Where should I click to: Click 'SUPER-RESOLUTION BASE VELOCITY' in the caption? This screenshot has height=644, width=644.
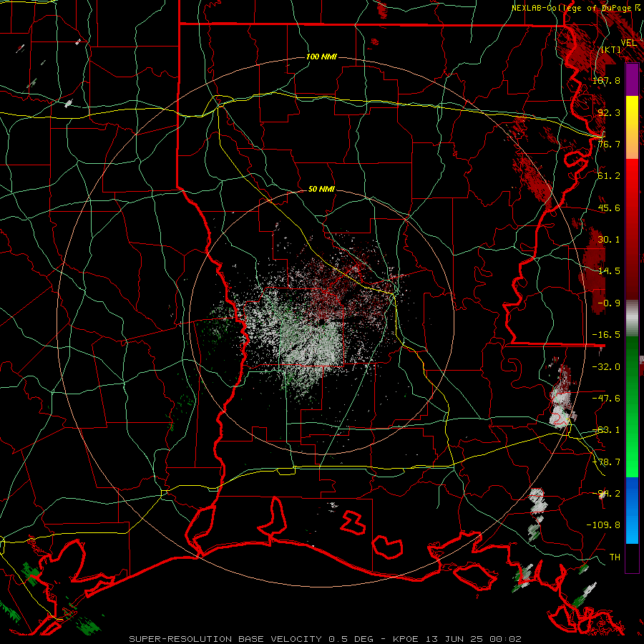(225, 639)
